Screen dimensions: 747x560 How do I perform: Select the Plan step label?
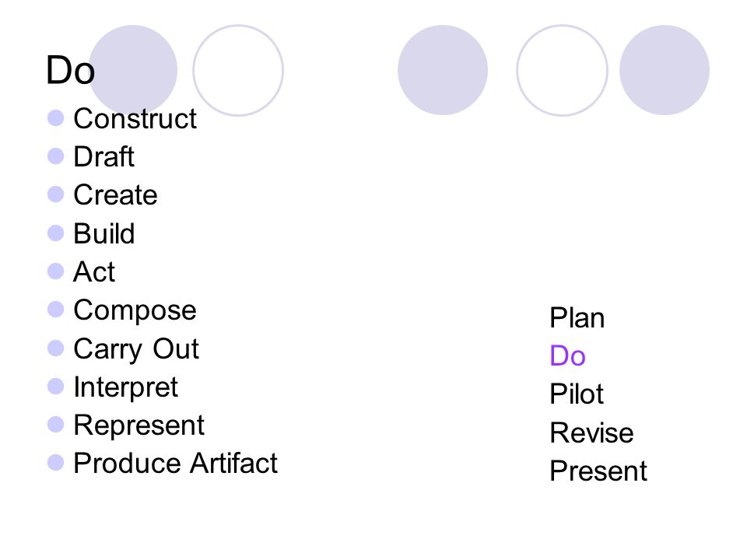(x=577, y=317)
